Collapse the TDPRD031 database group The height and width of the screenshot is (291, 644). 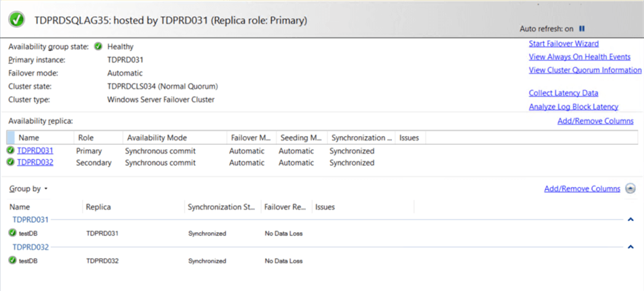(x=630, y=219)
